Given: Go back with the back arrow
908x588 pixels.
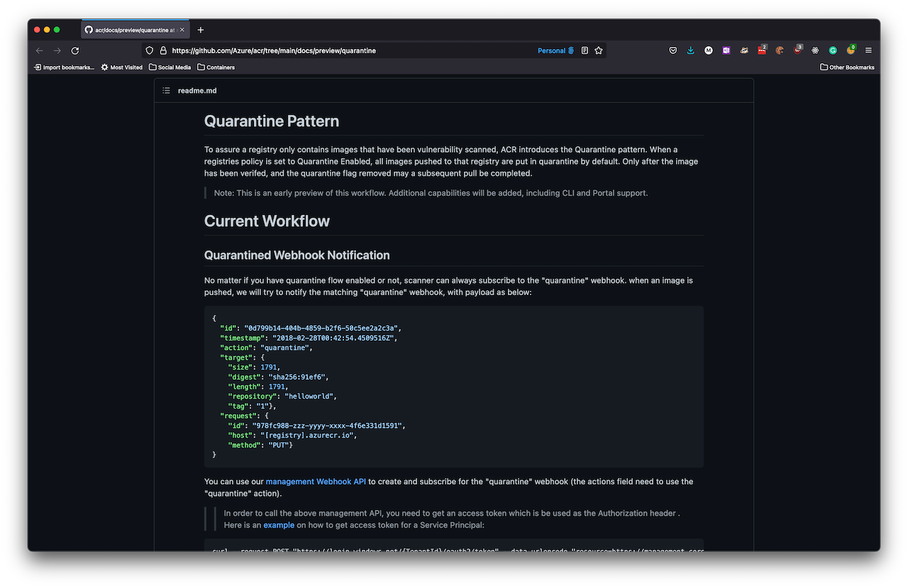Looking at the screenshot, I should tap(40, 50).
